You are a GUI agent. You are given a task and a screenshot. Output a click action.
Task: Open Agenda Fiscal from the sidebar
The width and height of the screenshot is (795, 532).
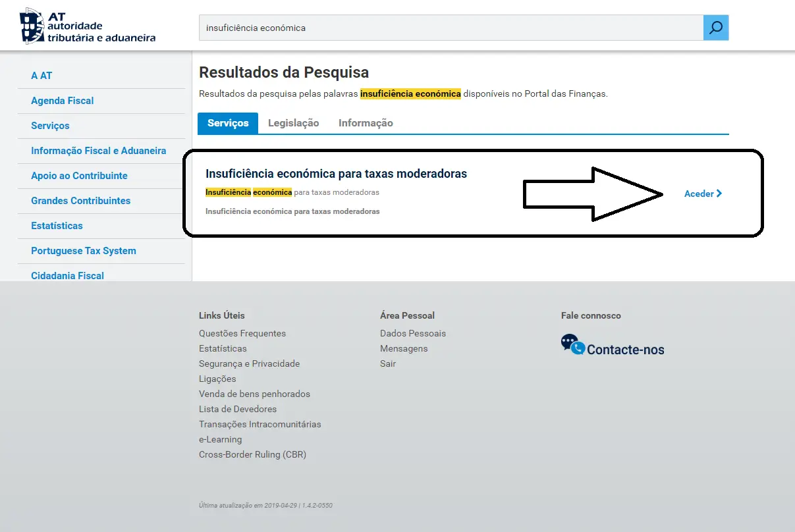click(x=62, y=100)
